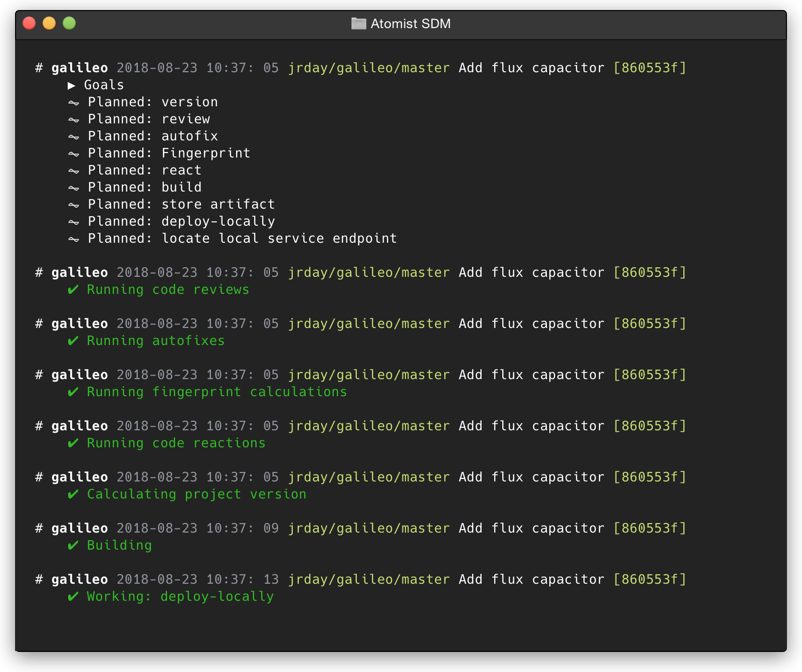This screenshot has width=802, height=672.
Task: Click the checkmark next to Calculating project version
Action: (73, 494)
